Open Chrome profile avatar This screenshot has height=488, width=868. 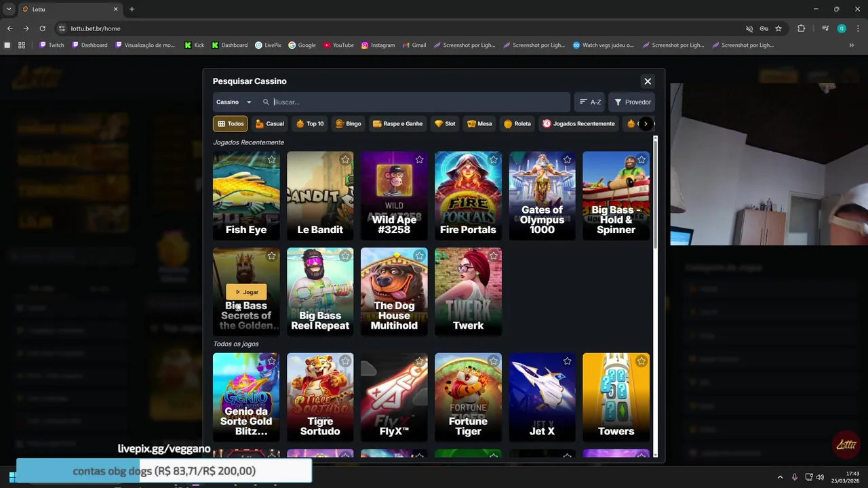pos(842,28)
